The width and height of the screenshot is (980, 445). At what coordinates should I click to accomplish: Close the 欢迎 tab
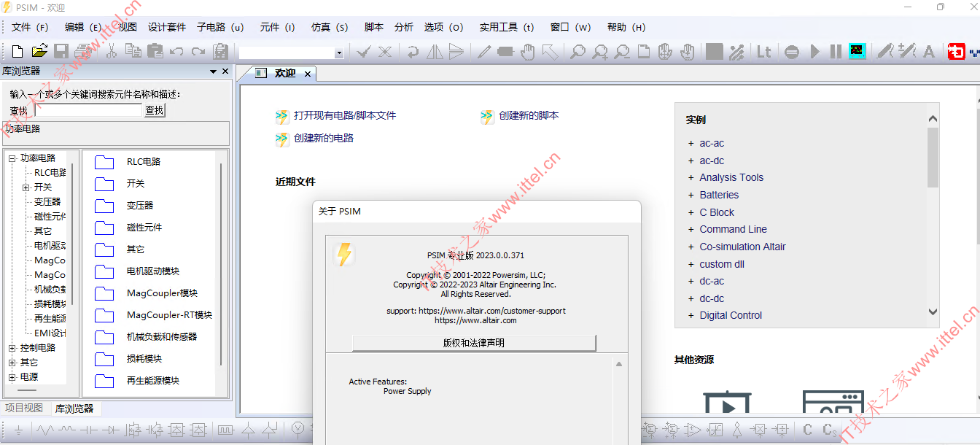click(x=308, y=74)
